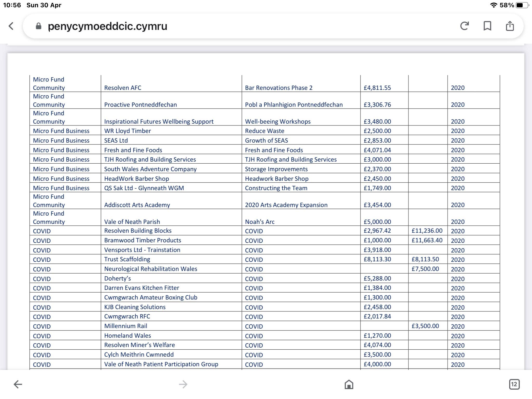The image size is (532, 399).
Task: Click the £3,500.00 Millennium Rail amount
Action: (x=425, y=326)
